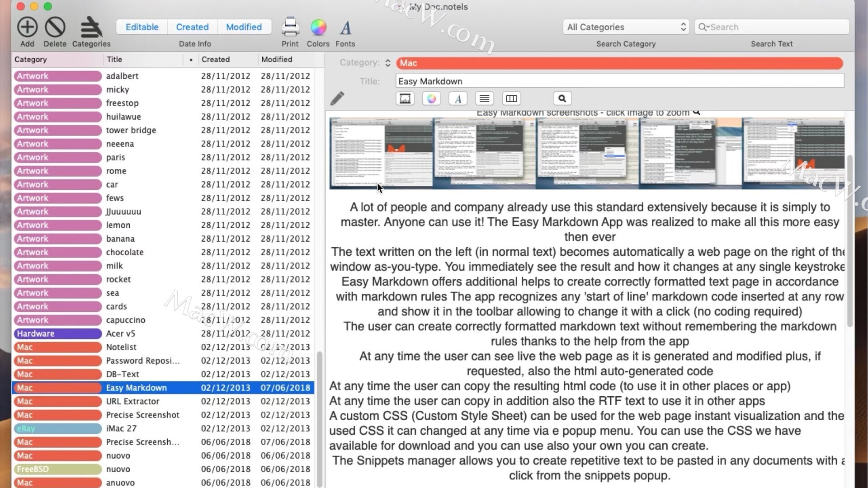868x488 pixels.
Task: Select the DB-Text note row
Action: [x=163, y=374]
